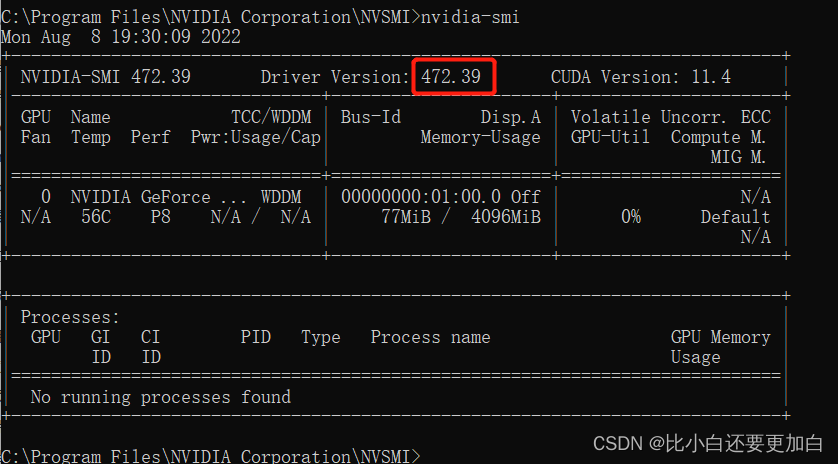
Task: Select the WDDM mode value
Action: 281,197
